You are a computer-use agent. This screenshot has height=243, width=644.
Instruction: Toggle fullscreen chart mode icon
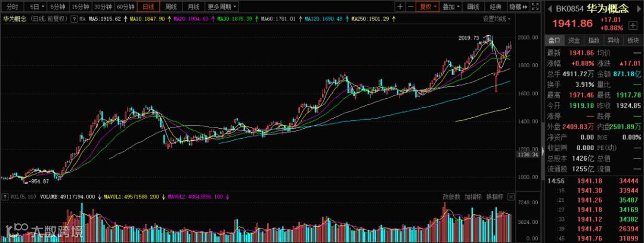tap(535, 7)
